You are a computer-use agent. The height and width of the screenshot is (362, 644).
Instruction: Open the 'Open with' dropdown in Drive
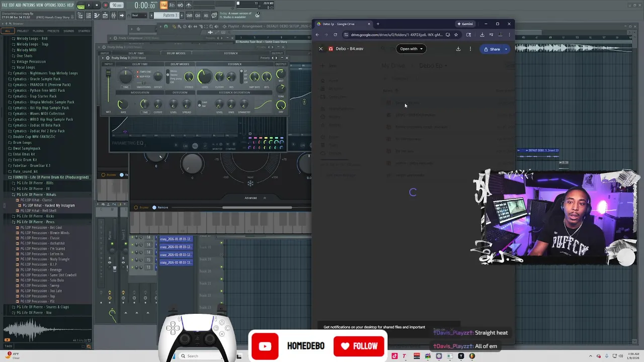(412, 49)
